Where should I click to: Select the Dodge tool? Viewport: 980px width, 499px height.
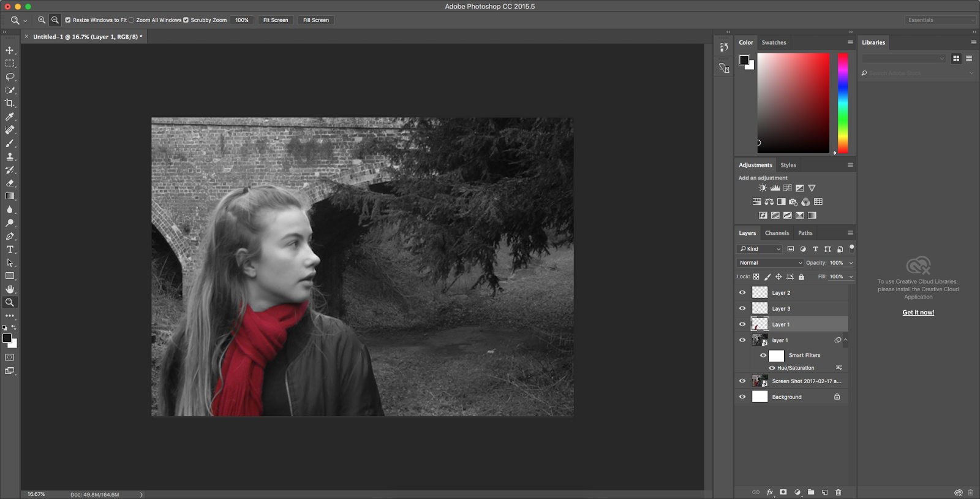click(x=10, y=223)
